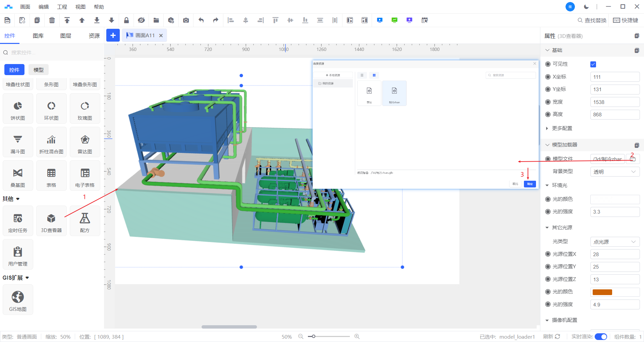Viewport: 644px width, 342px height.
Task: Collapse the 环境光 section
Action: pyautogui.click(x=547, y=185)
